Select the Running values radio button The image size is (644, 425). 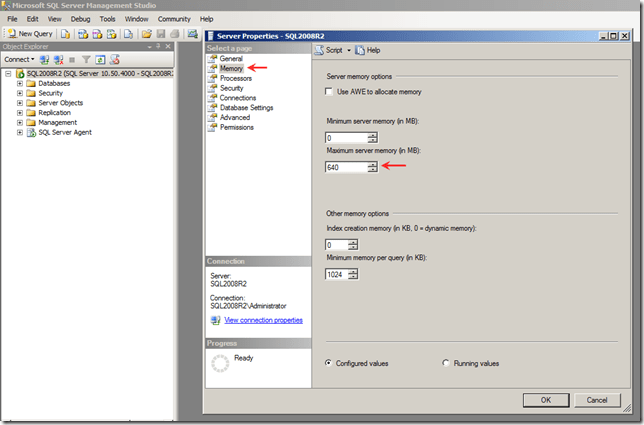point(446,363)
